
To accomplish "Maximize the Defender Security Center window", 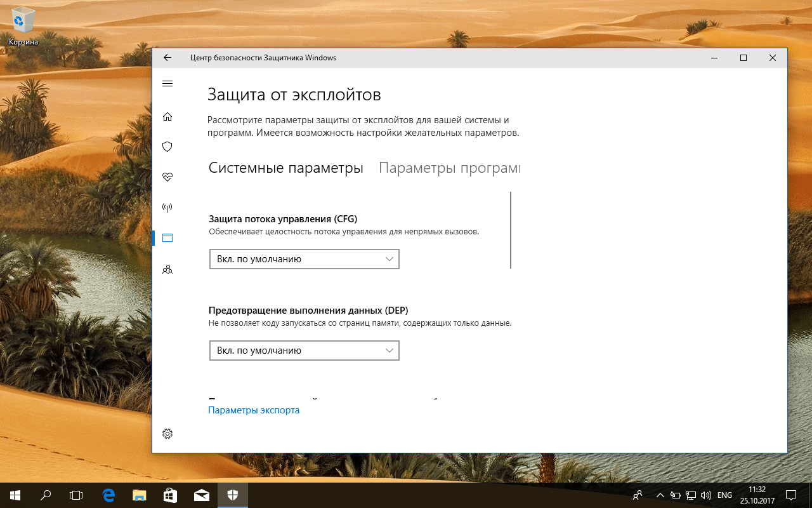I will tap(743, 58).
